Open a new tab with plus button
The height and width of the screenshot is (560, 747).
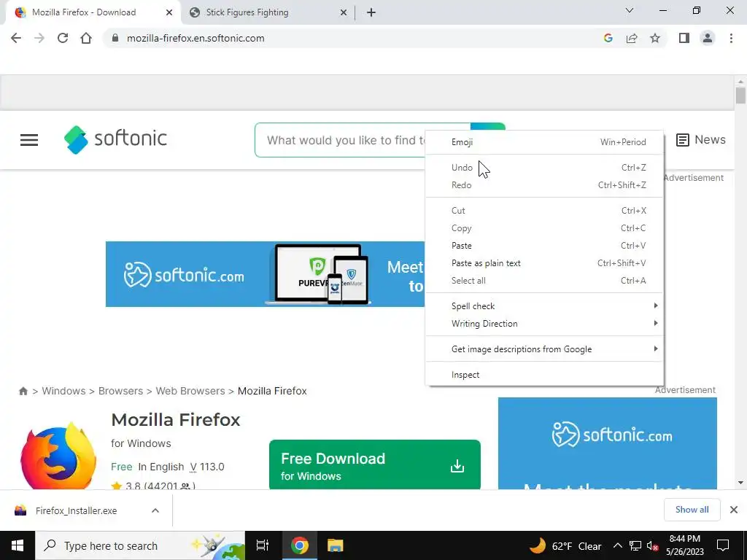371,12
